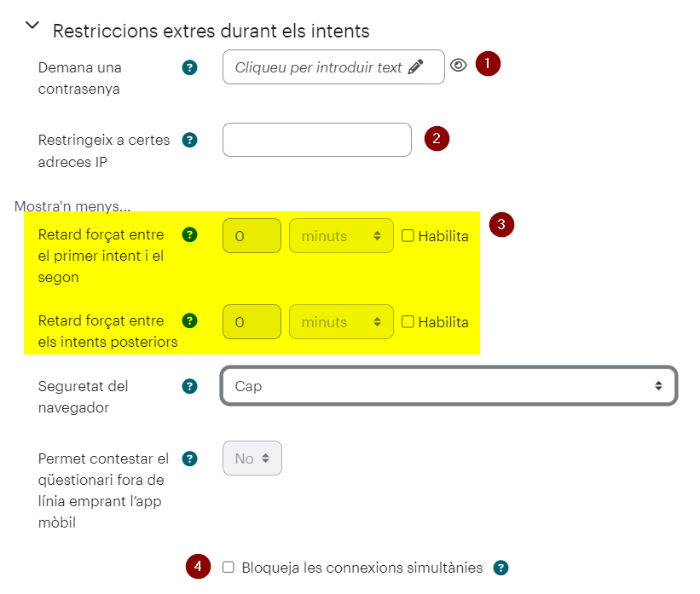700x594 pixels.
Task: Open help for Restringeix a certes adreces IP
Action: click(x=190, y=140)
